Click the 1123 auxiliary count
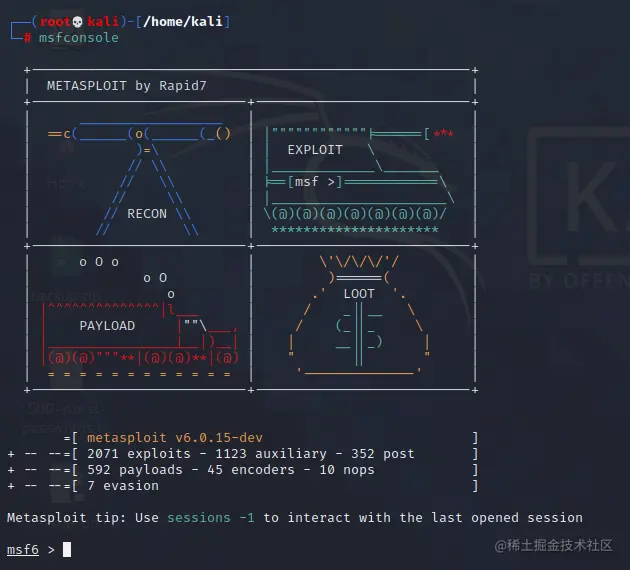 coord(271,454)
